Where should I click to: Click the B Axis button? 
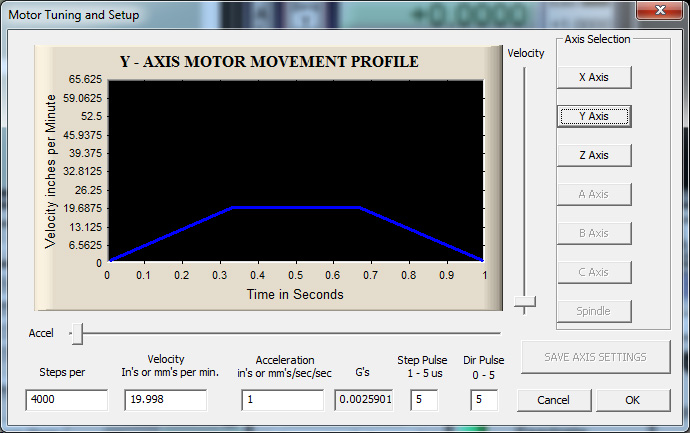pyautogui.click(x=593, y=233)
